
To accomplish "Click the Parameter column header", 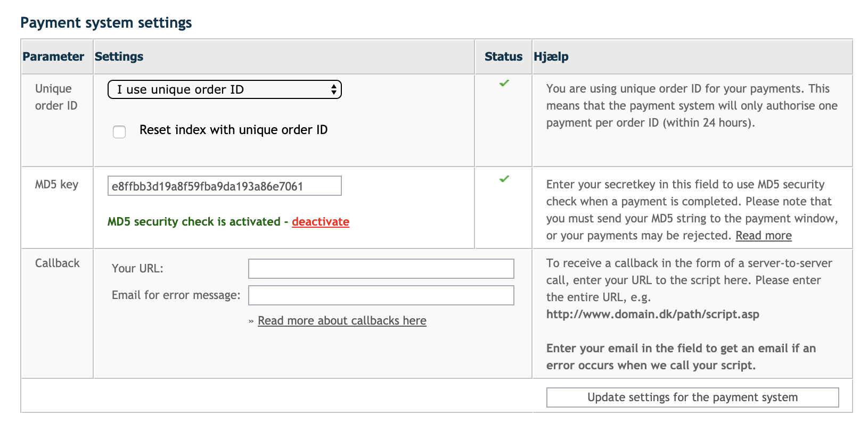I will pyautogui.click(x=53, y=56).
